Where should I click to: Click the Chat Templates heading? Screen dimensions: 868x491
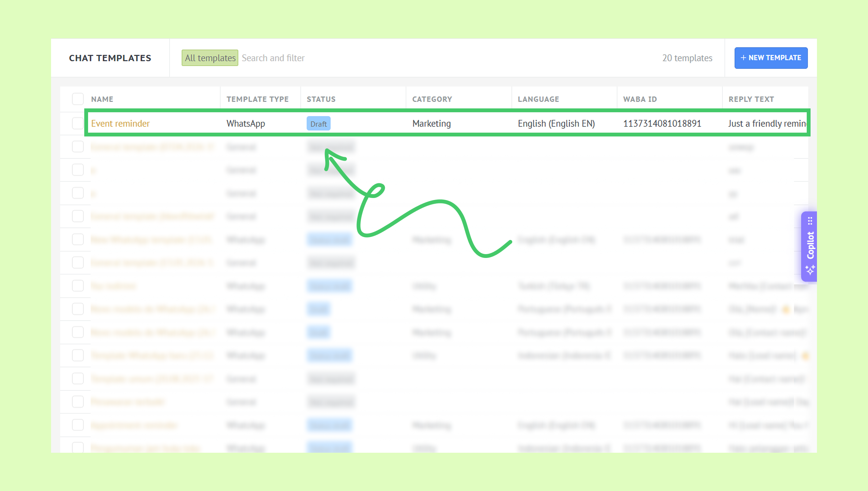tap(110, 58)
